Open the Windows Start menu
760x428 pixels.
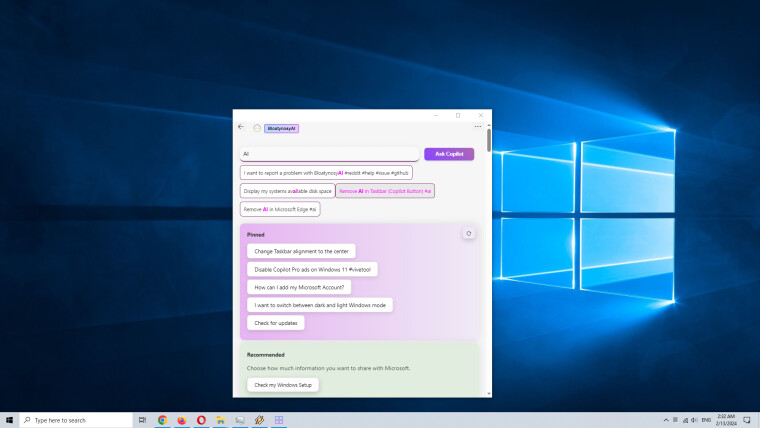click(10, 420)
